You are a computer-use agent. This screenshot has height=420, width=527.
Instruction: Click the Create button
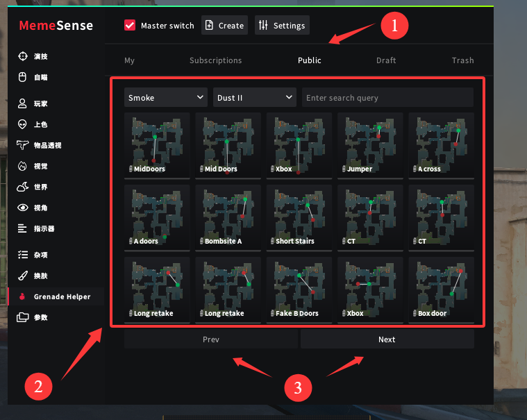(224, 26)
